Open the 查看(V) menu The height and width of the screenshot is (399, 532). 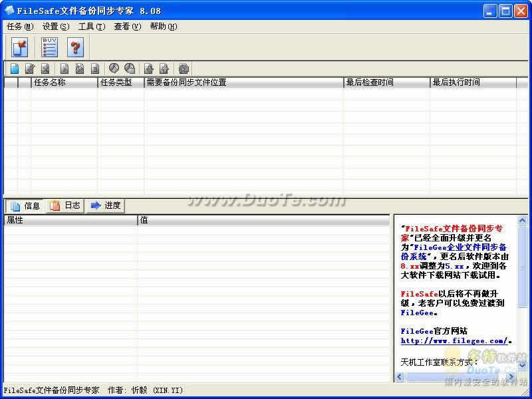pyautogui.click(x=128, y=27)
